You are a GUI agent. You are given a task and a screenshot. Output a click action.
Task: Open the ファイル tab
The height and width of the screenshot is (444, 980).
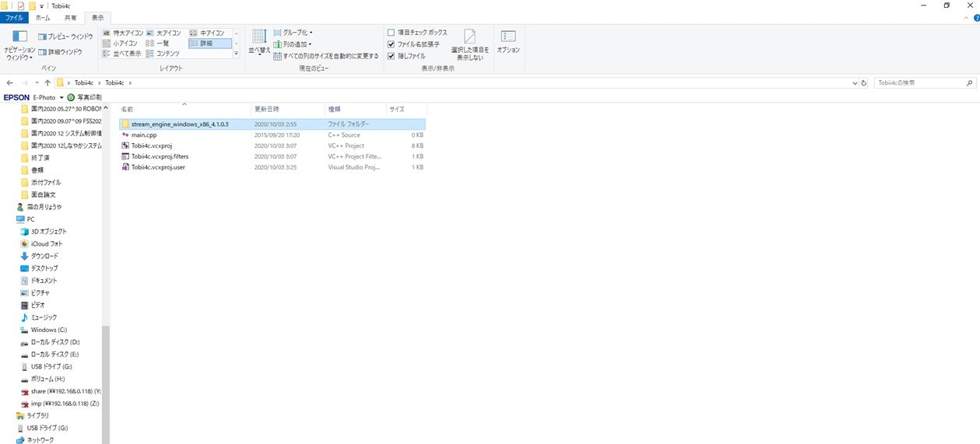pyautogui.click(x=15, y=17)
